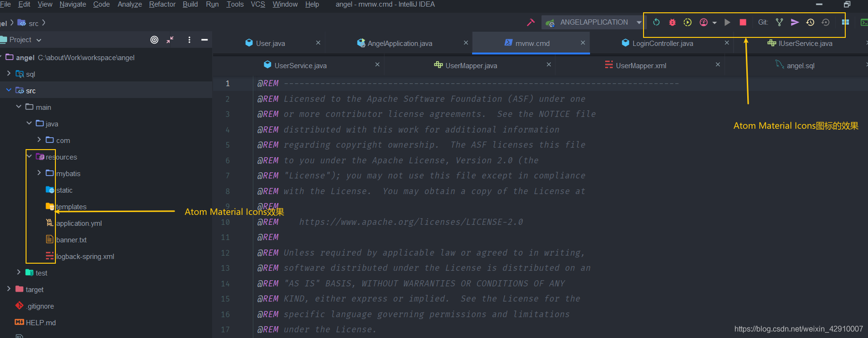The height and width of the screenshot is (338, 868).
Task: Open the VCS menu
Action: point(258,4)
